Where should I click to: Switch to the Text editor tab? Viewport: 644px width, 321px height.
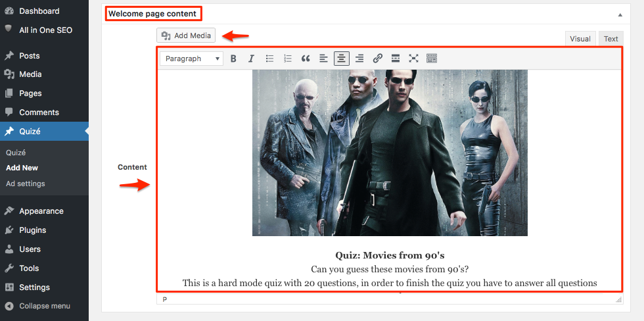(610, 39)
